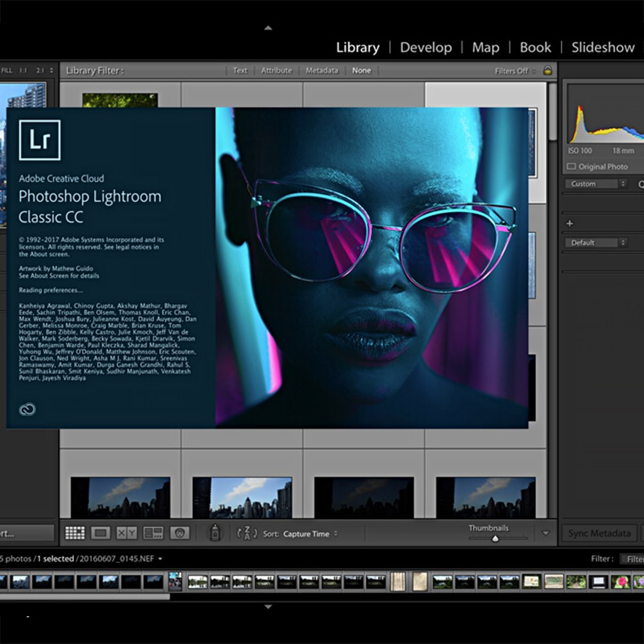Switch to the Library module

coord(357,47)
